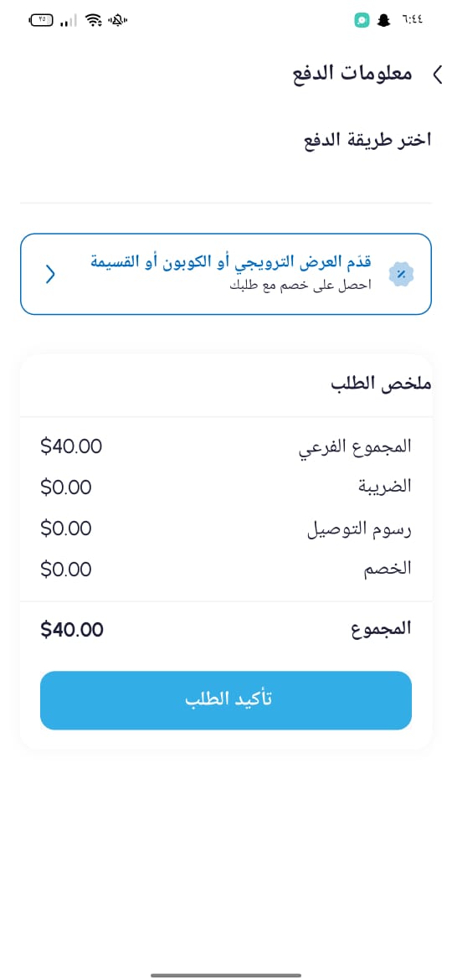This screenshot has width=452, height=980.
Task: Tap the الخصم discount value row
Action: click(226, 570)
